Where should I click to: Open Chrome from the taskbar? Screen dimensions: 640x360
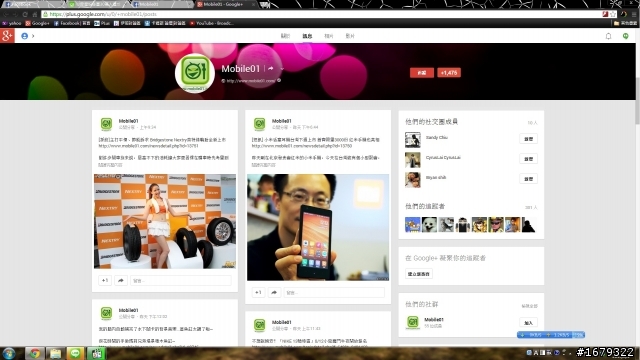point(35,353)
